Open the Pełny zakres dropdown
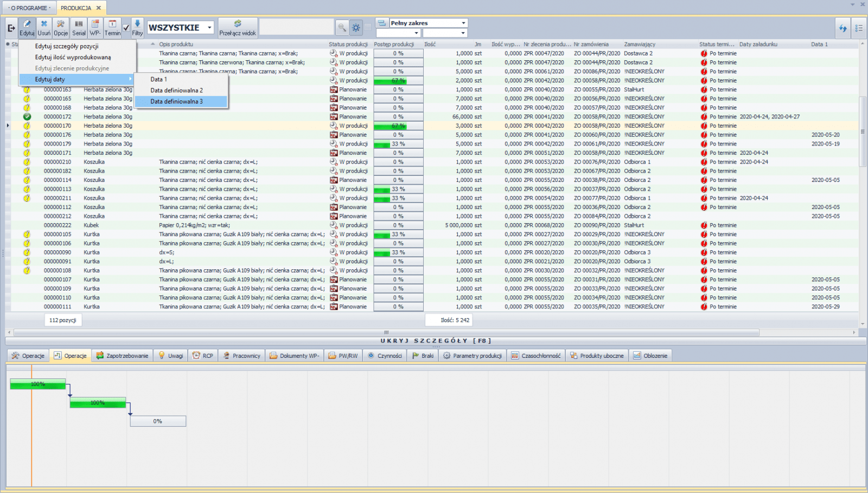The height and width of the screenshot is (493, 868). pyautogui.click(x=463, y=23)
